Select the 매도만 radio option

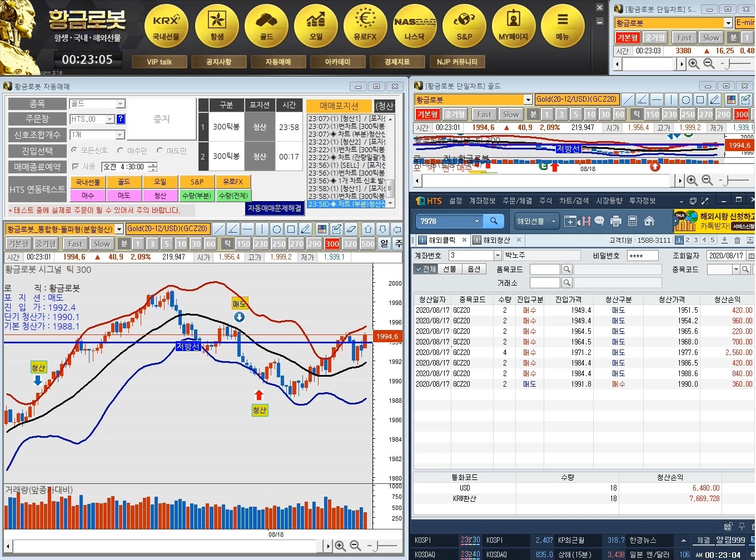pos(160,150)
